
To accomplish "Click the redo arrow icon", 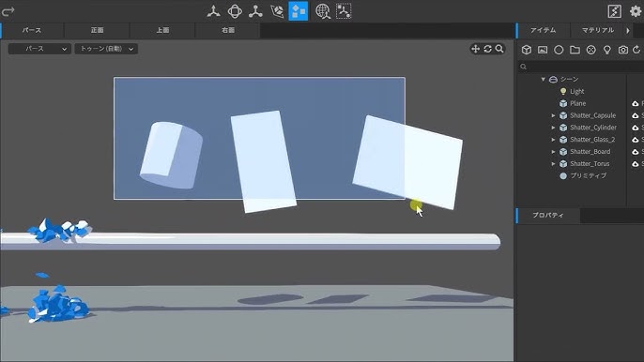I will (x=8, y=11).
